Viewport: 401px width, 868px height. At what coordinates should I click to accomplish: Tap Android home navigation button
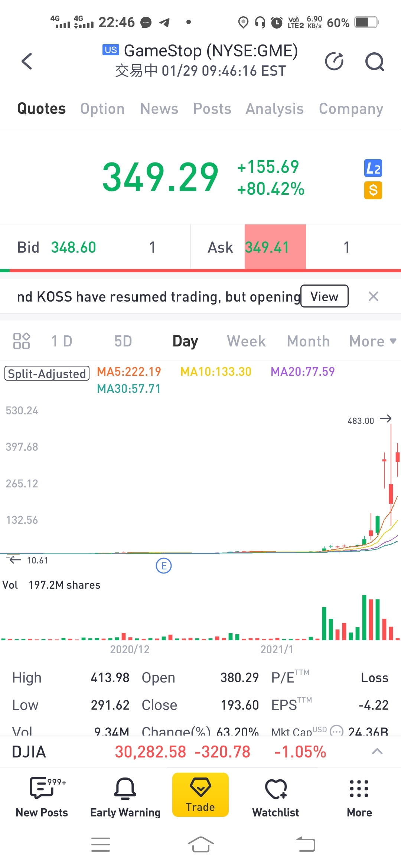(200, 845)
